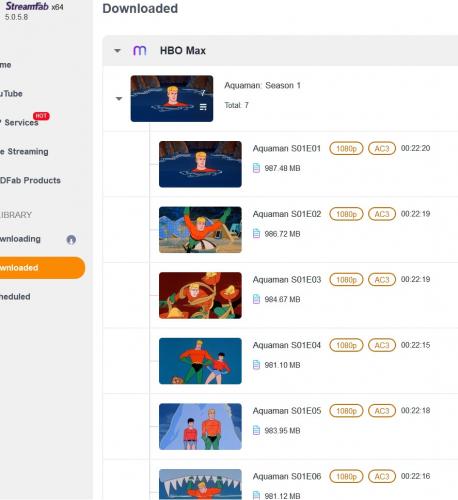Click 1080p badge of Aquaman S01E02
458x500 pixels.
(x=346, y=214)
